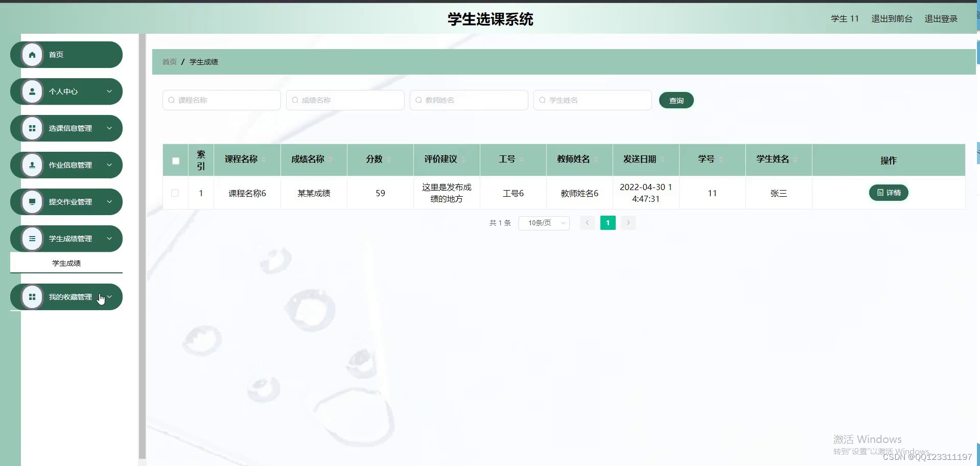
Task: Sort by 学号 column arrows
Action: coord(721,160)
